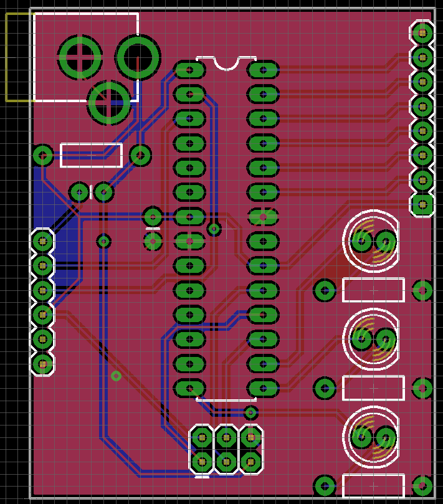Select the square pad on right pin header
The width and height of the screenshot is (443, 504).
coord(422,204)
